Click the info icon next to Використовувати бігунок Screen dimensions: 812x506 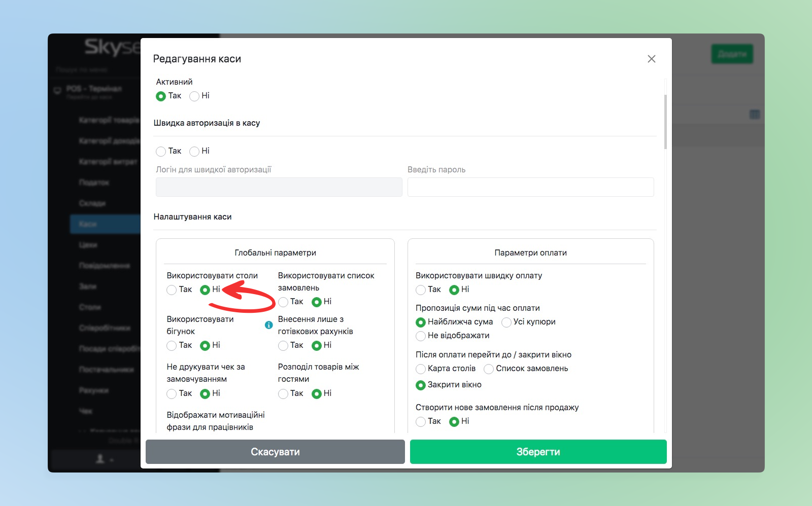269,325
